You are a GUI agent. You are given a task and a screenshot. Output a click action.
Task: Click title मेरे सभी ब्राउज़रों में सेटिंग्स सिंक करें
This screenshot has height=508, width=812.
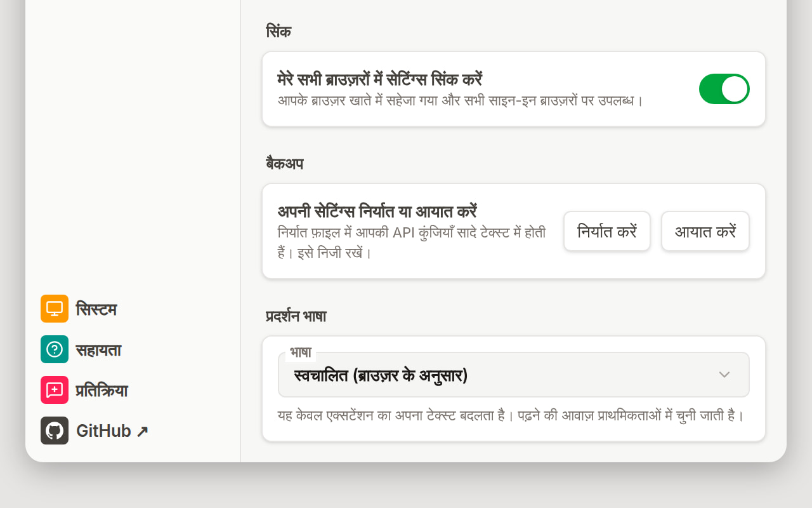pyautogui.click(x=380, y=79)
